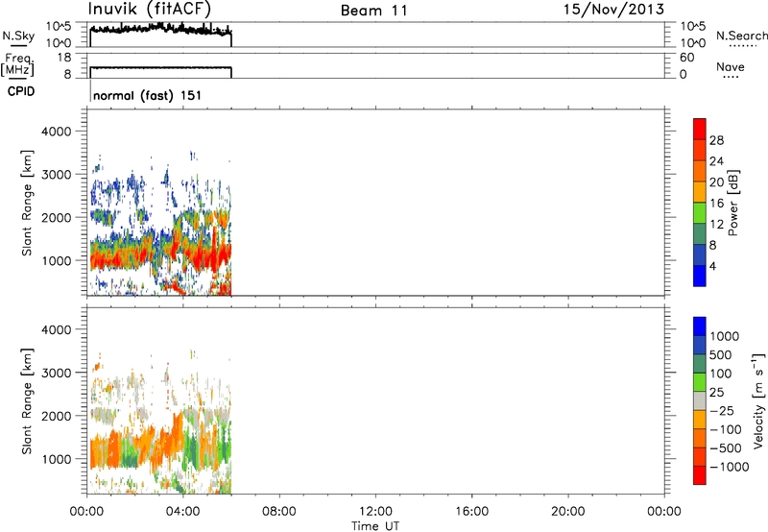The height and width of the screenshot is (532, 768).
Task: Click the 'CPID' label
Action: tap(21, 91)
